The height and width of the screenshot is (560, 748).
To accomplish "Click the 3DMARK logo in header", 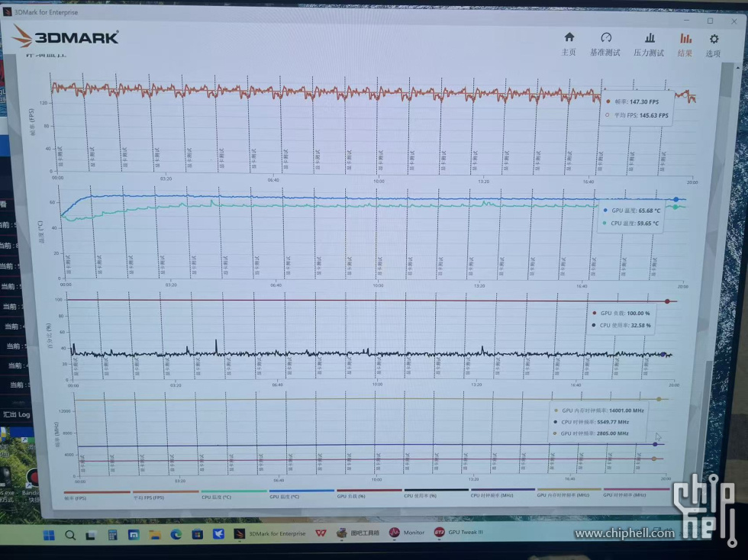I will [x=66, y=36].
